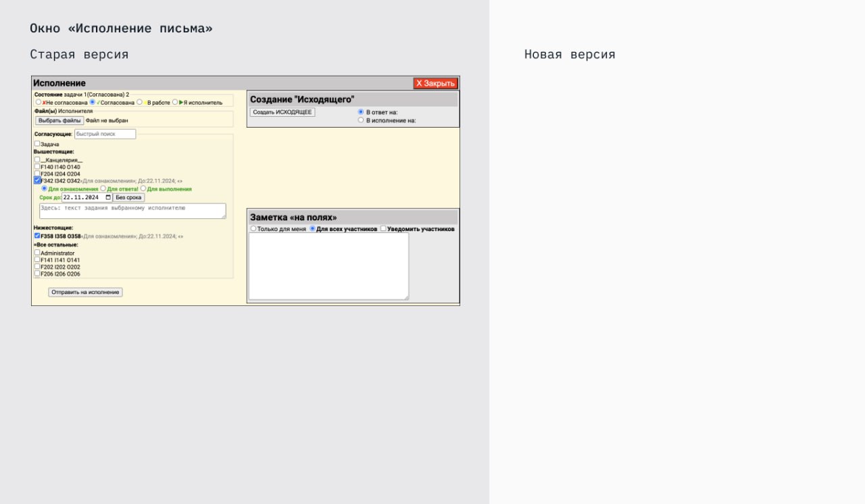
Task: Tick the F141 I141 O141 checkbox
Action: point(37,259)
